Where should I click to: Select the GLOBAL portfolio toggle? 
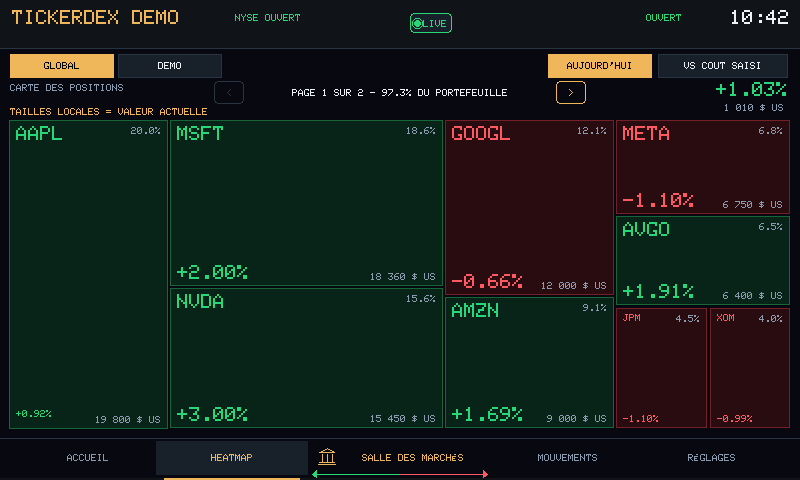(62, 66)
